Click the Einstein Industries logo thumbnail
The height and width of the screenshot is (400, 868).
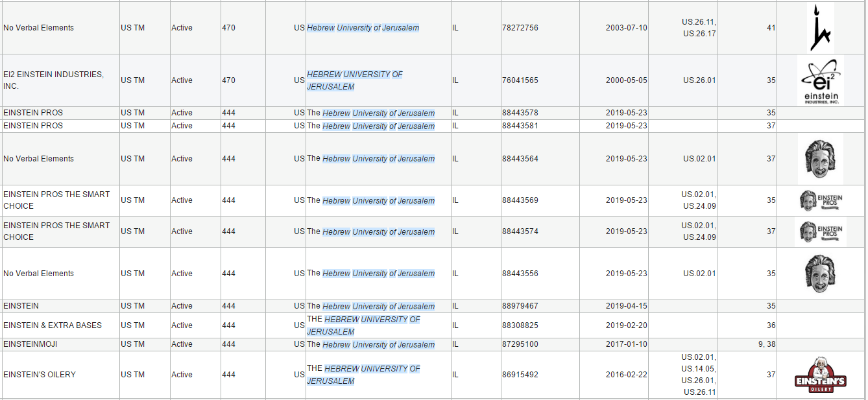pos(821,80)
